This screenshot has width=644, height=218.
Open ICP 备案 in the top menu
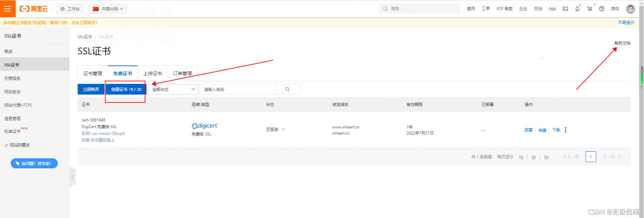tap(504, 9)
